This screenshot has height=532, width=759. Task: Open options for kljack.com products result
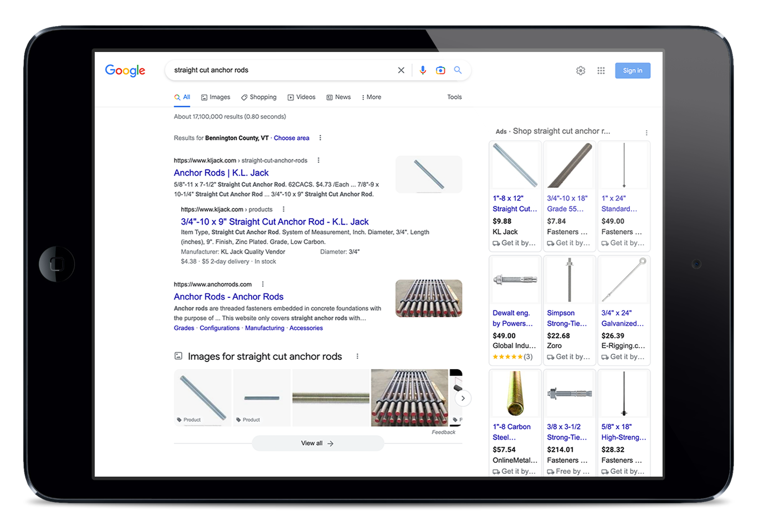click(283, 209)
